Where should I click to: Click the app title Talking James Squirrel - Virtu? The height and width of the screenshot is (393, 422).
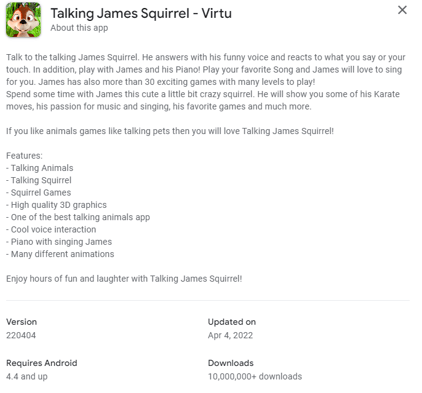141,14
